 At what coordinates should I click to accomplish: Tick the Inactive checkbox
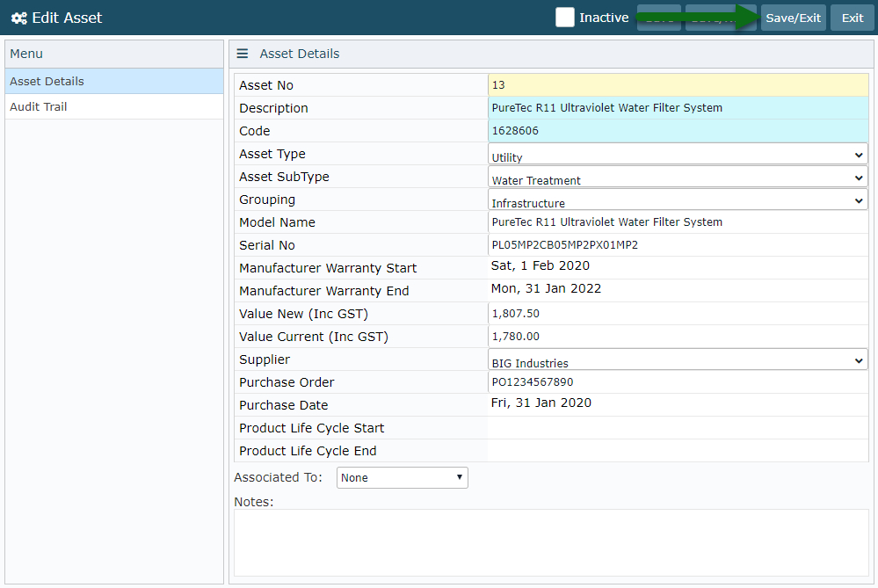(x=564, y=18)
